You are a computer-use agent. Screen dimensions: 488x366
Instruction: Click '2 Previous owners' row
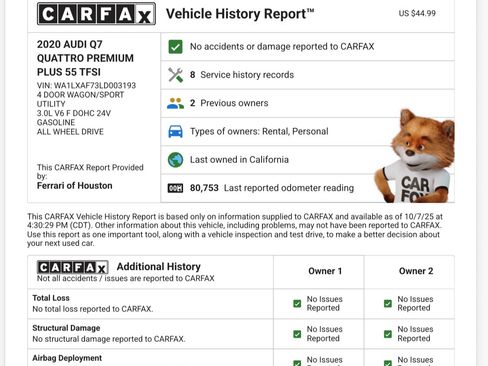point(307,103)
